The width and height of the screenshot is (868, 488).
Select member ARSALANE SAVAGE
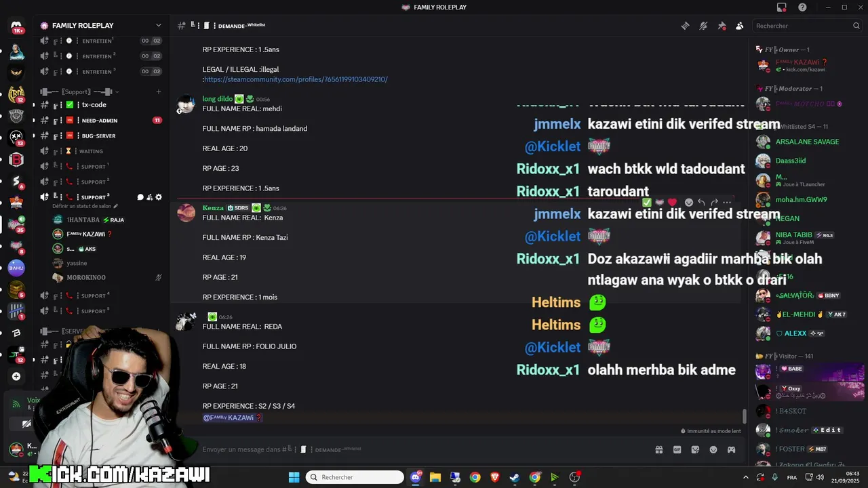tap(807, 142)
